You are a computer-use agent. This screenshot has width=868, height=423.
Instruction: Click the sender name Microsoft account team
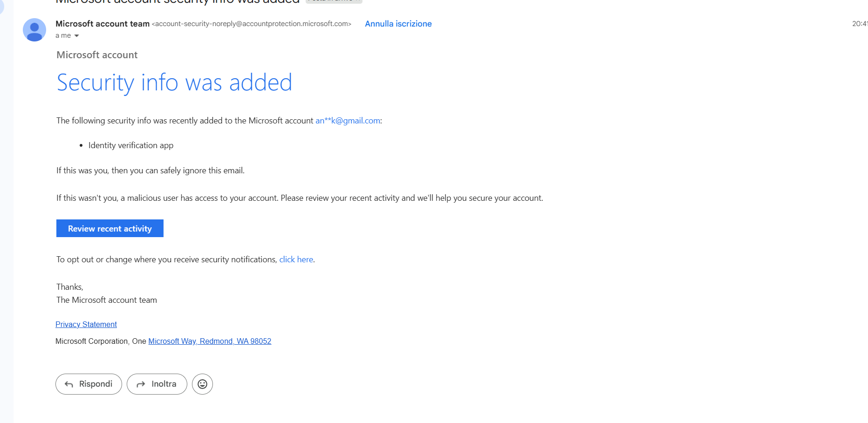coord(103,24)
